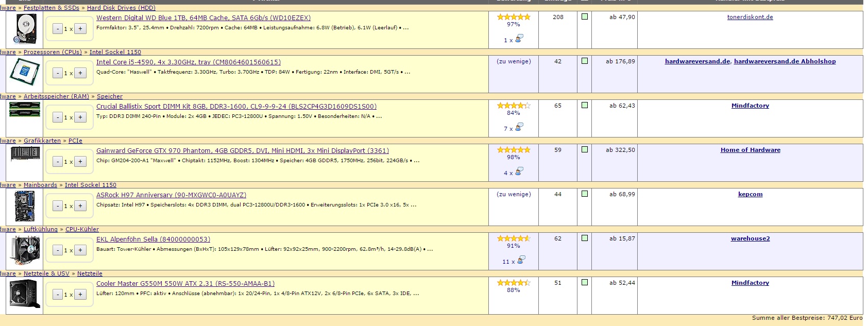This screenshot has width=868, height=326.
Task: Go to Prozessoren (CPUs) breadcrumb
Action: click(53, 52)
